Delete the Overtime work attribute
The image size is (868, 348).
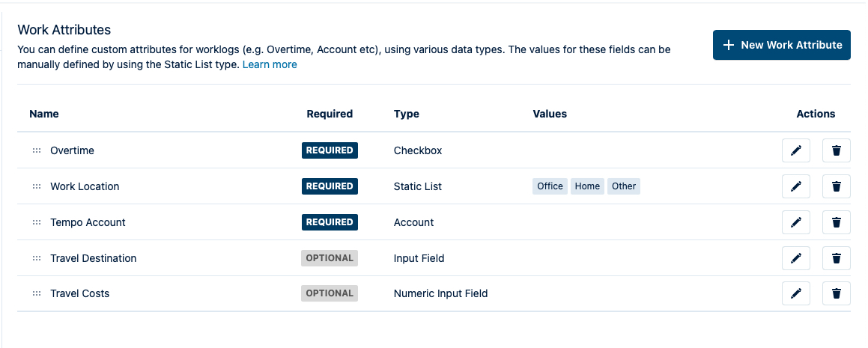(x=836, y=150)
